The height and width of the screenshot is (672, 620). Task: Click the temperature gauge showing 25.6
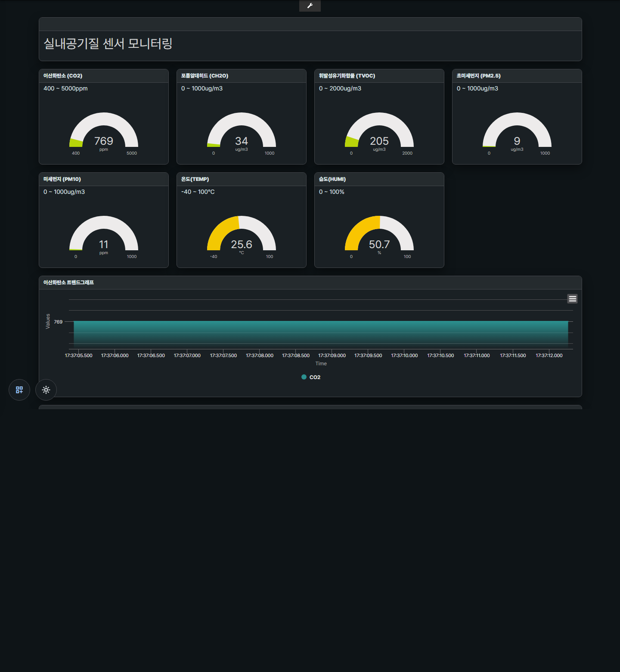[242, 234]
